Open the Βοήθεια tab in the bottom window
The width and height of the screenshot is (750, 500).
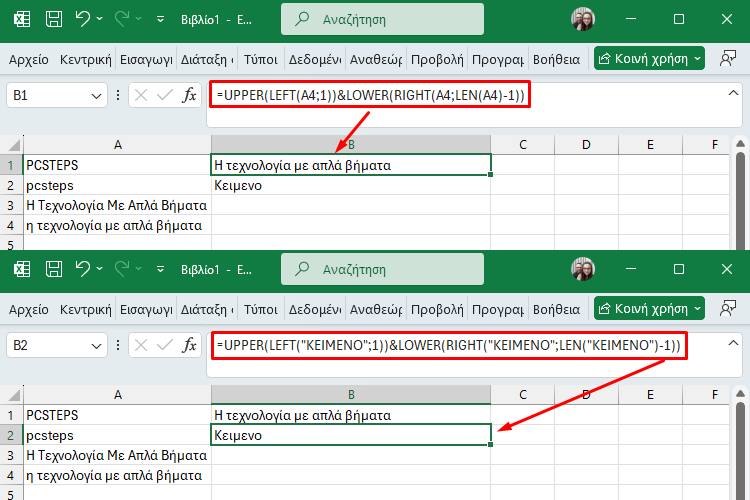[x=556, y=309]
